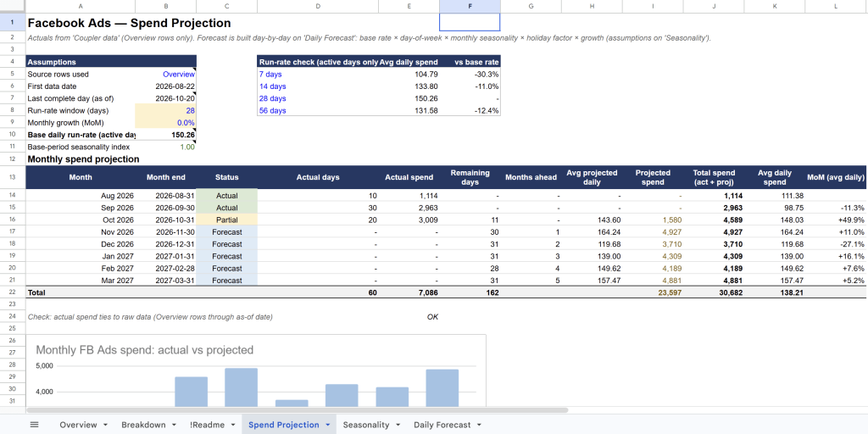Select the '56 days' run-rate row label
The width and height of the screenshot is (868, 434).
pos(318,110)
